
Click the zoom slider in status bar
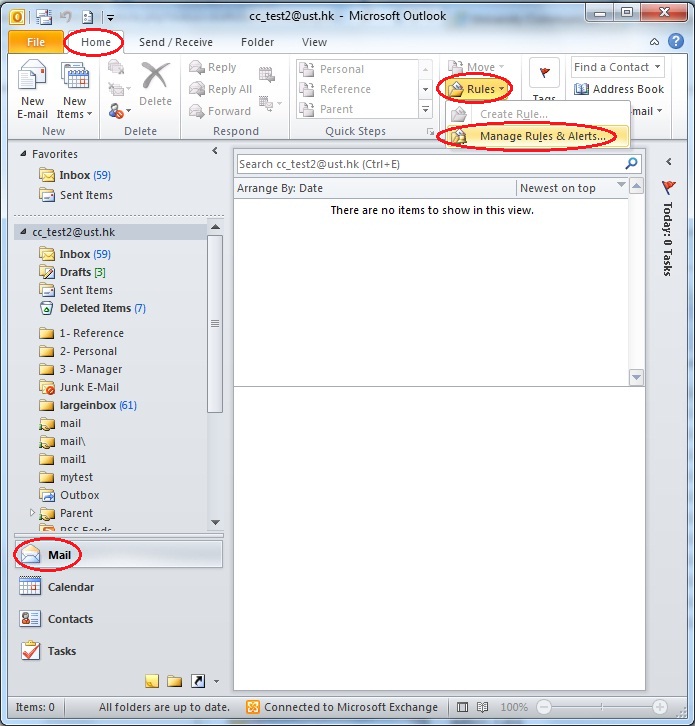(600, 707)
